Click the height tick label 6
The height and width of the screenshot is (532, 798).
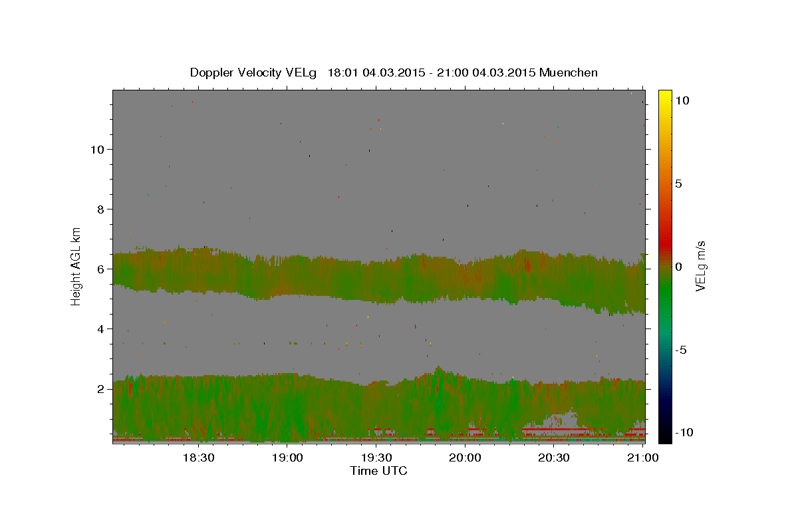[x=100, y=269]
